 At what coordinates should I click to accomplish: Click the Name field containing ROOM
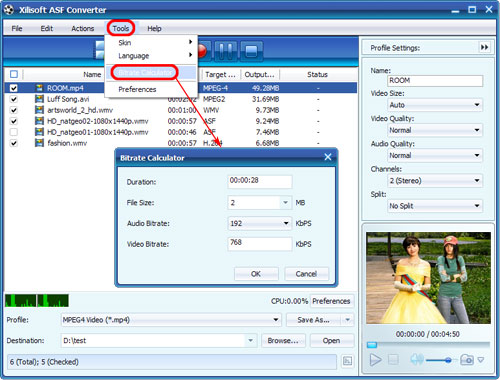435,81
